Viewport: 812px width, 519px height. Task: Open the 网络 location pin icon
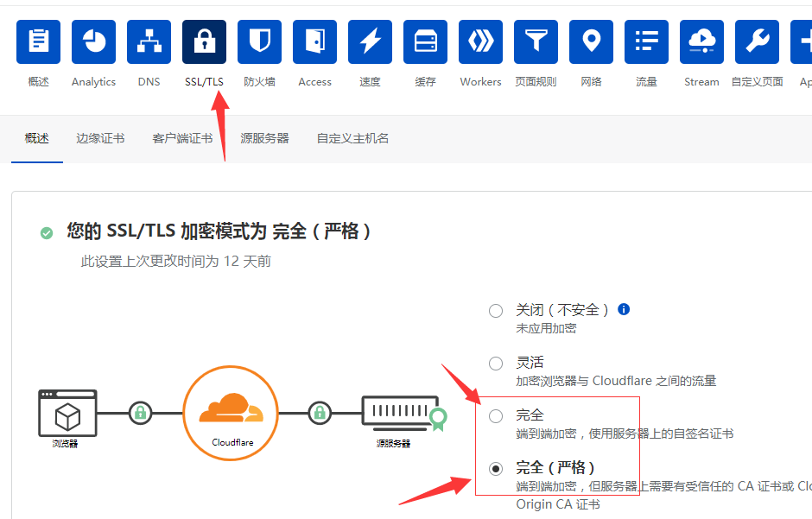[x=592, y=42]
